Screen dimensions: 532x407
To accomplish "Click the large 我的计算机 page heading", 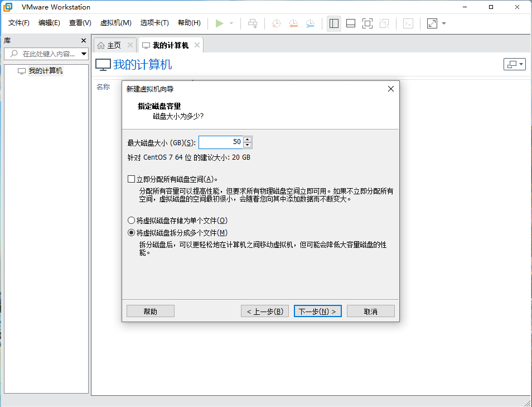I will point(143,65).
